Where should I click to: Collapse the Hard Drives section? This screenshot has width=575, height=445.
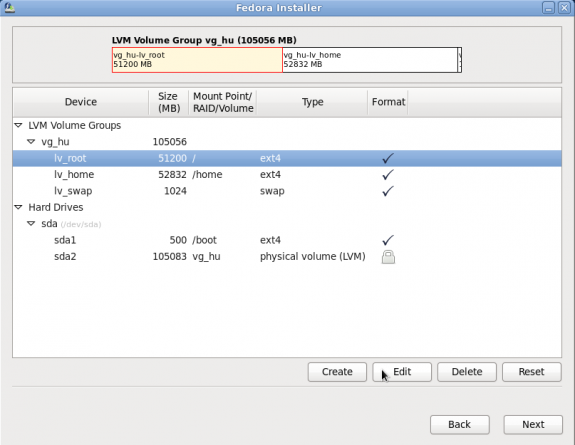(x=18, y=207)
